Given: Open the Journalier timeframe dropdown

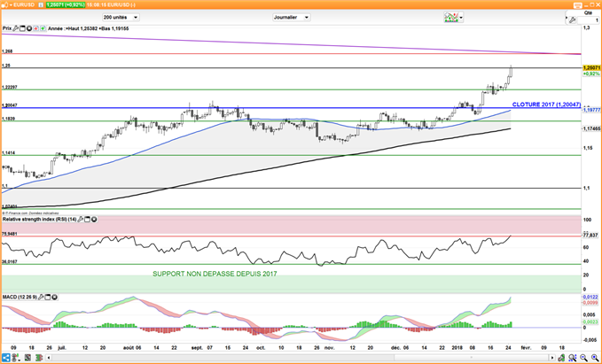Looking at the screenshot, I should [291, 17].
